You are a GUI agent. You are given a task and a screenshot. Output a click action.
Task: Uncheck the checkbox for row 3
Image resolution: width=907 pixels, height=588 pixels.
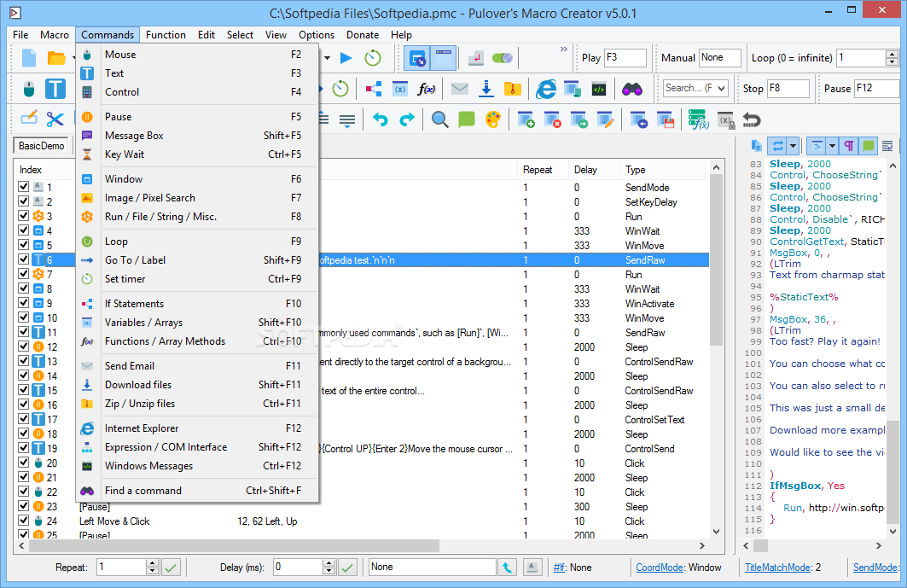click(24, 215)
